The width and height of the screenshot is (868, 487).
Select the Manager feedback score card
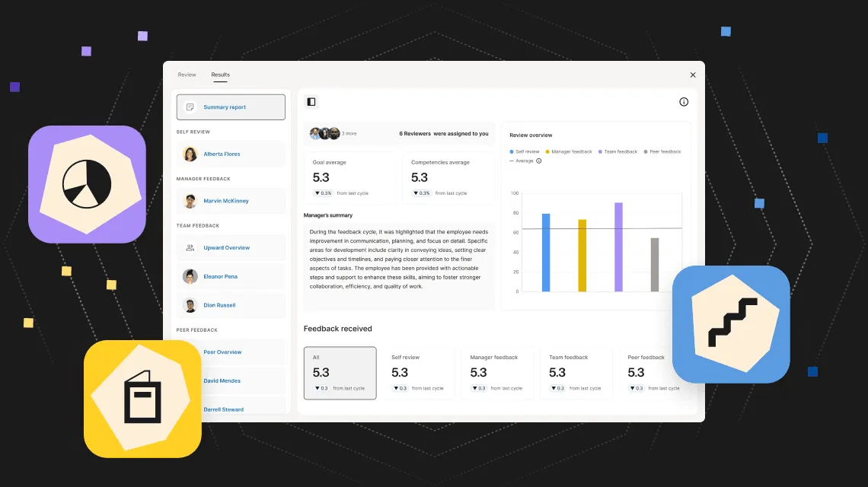[497, 373]
